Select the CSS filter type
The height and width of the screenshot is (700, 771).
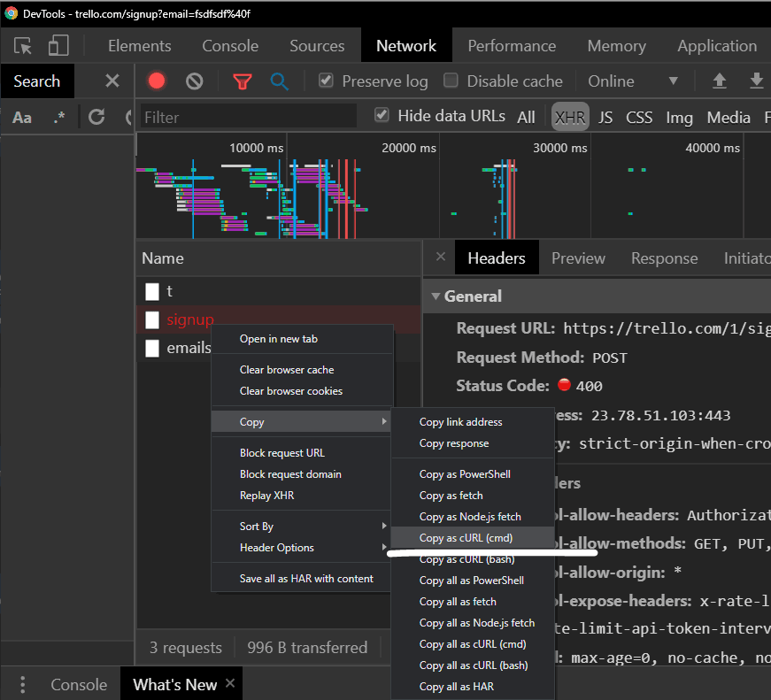(639, 117)
